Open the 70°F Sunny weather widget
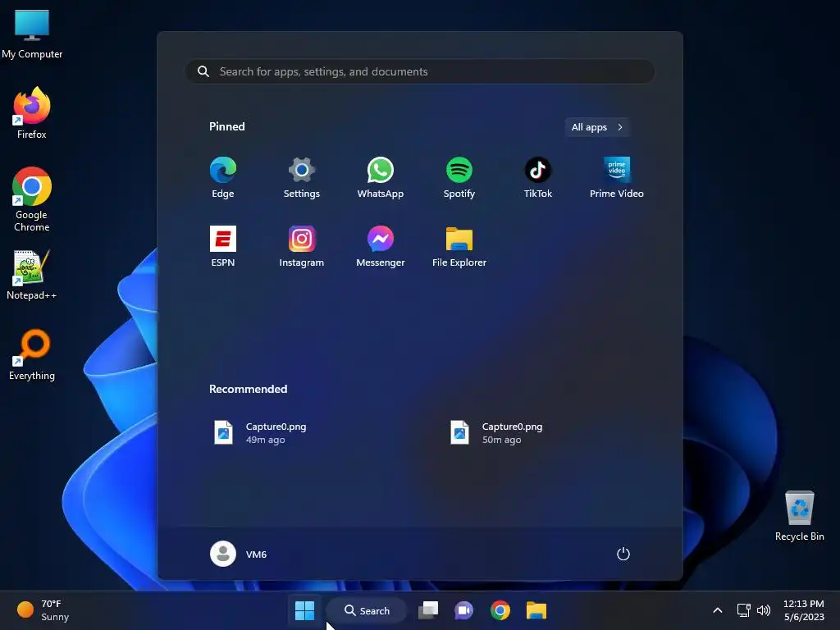This screenshot has width=840, height=630. [x=43, y=610]
